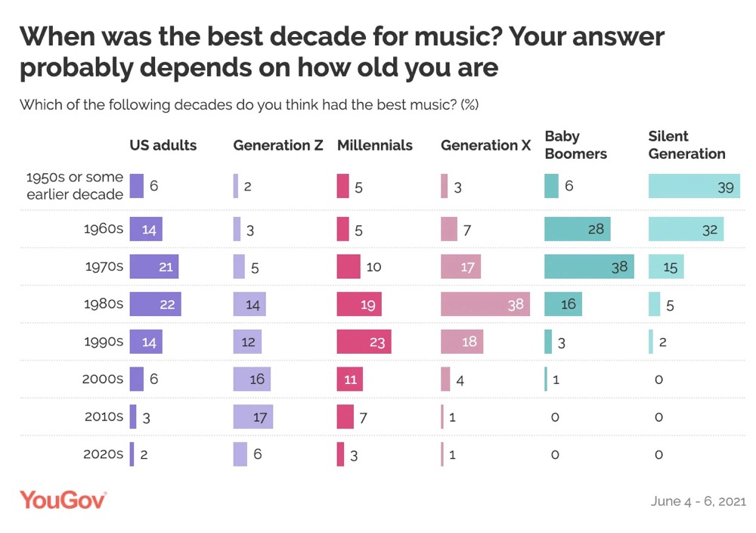
Task: Click the '1950s or some earlier decade' row label
Action: pos(74,186)
